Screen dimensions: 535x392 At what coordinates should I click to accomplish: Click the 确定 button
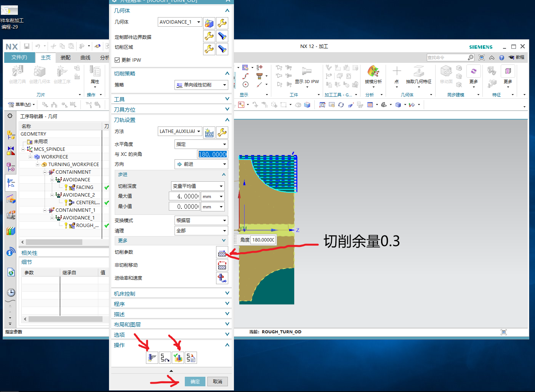coord(195,382)
